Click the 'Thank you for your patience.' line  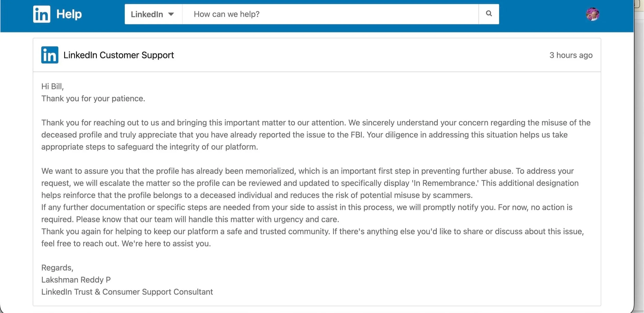[93, 98]
